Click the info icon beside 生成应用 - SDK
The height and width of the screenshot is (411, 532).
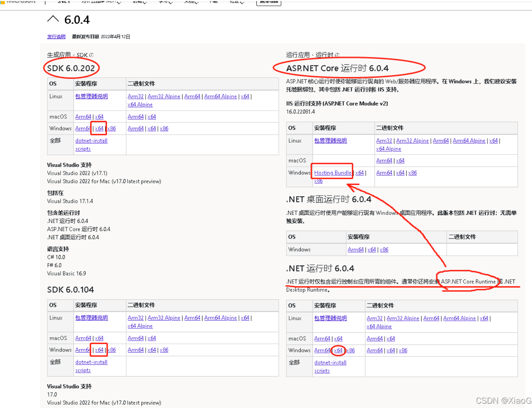pyautogui.click(x=91, y=55)
